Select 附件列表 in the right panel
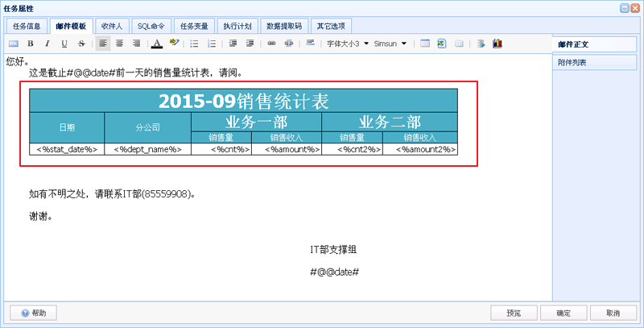Screen dimensions: 644x328 572,62
